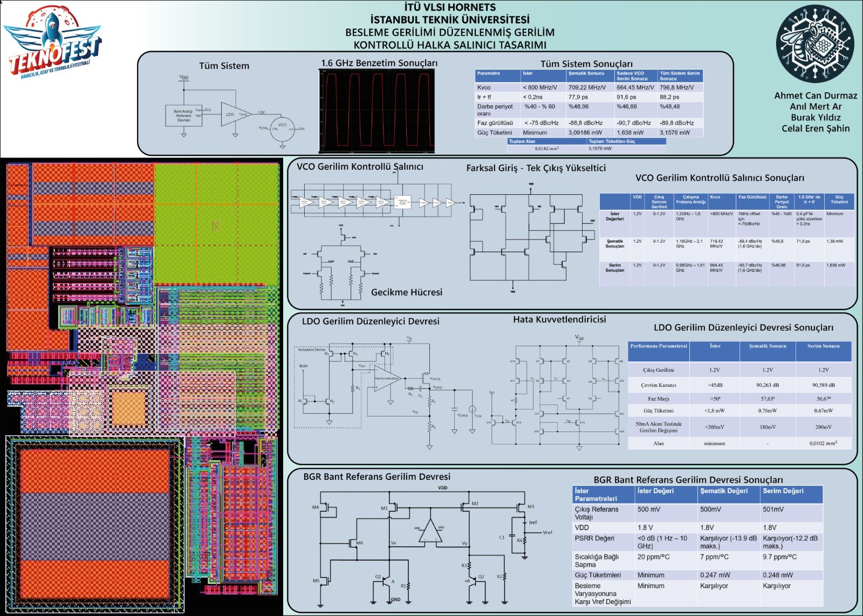This screenshot has width=863, height=616.
Task: Select the "0,67mW" cell in the LDO table
Action: pos(823,410)
